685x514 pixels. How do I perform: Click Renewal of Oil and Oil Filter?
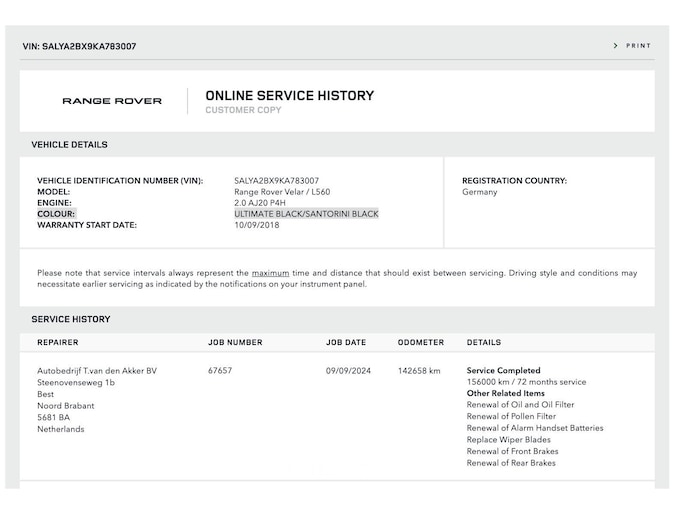point(520,405)
